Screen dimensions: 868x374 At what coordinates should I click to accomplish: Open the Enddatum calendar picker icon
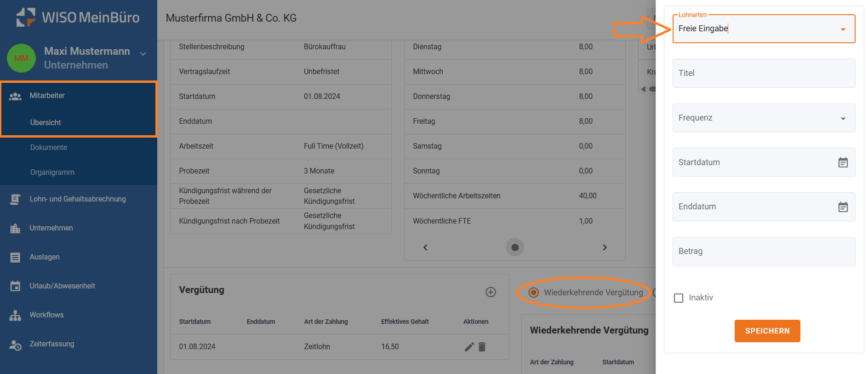[x=843, y=207]
